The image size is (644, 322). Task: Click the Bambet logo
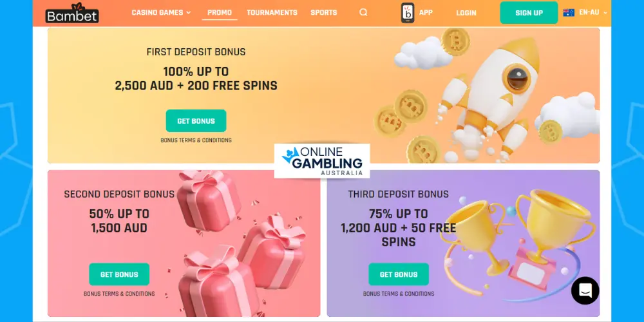[x=72, y=13]
